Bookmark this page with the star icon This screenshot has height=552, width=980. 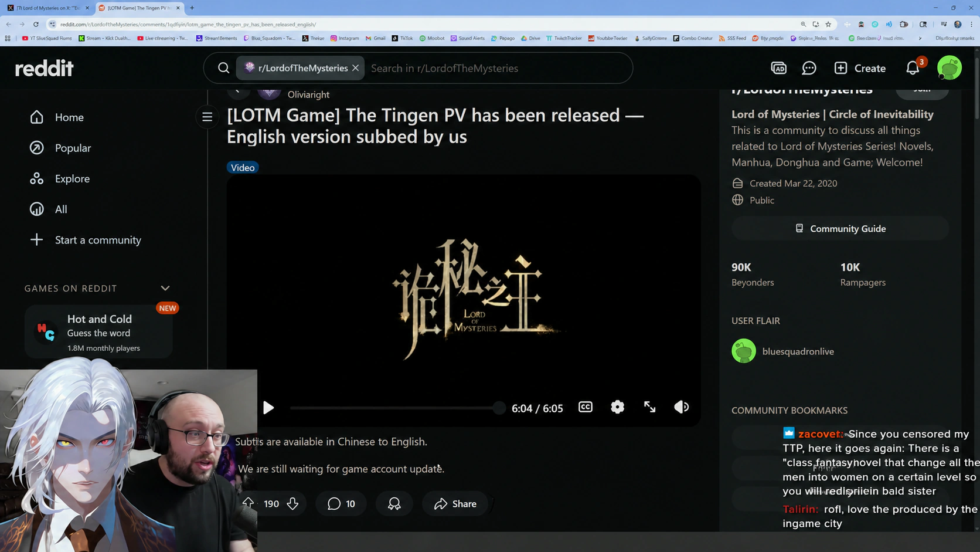pyautogui.click(x=828, y=24)
